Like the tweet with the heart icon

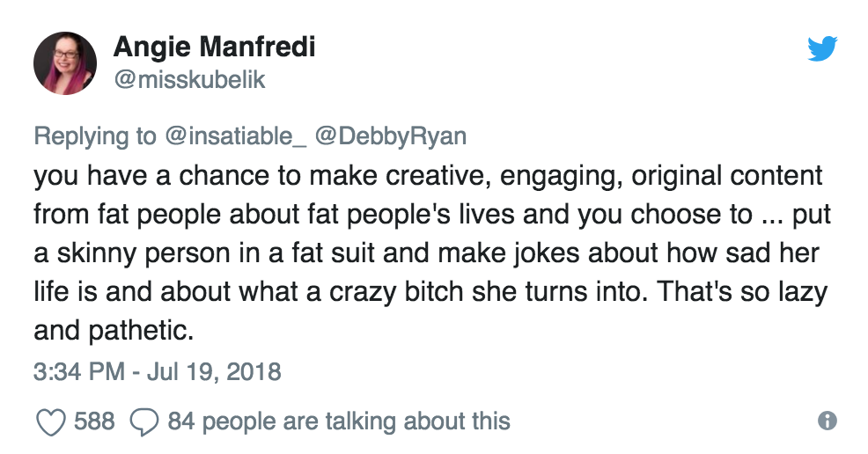51,421
